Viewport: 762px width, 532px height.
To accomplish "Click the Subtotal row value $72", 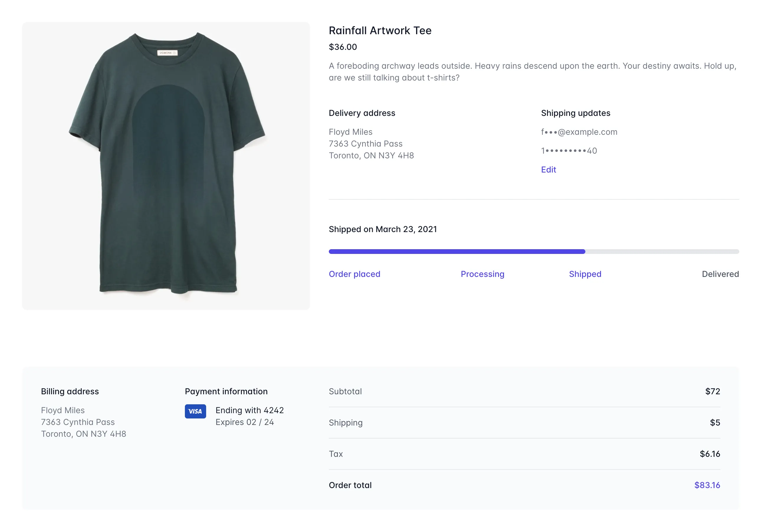I will [712, 392].
